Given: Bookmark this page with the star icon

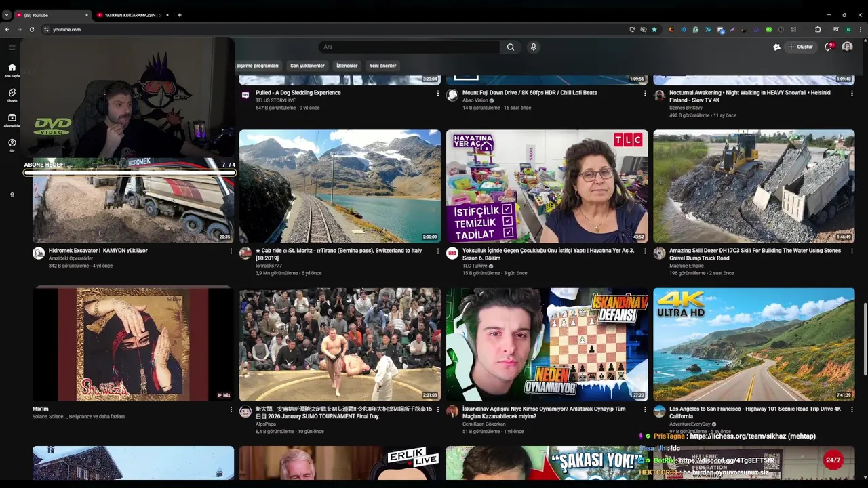Looking at the screenshot, I should [x=654, y=29].
